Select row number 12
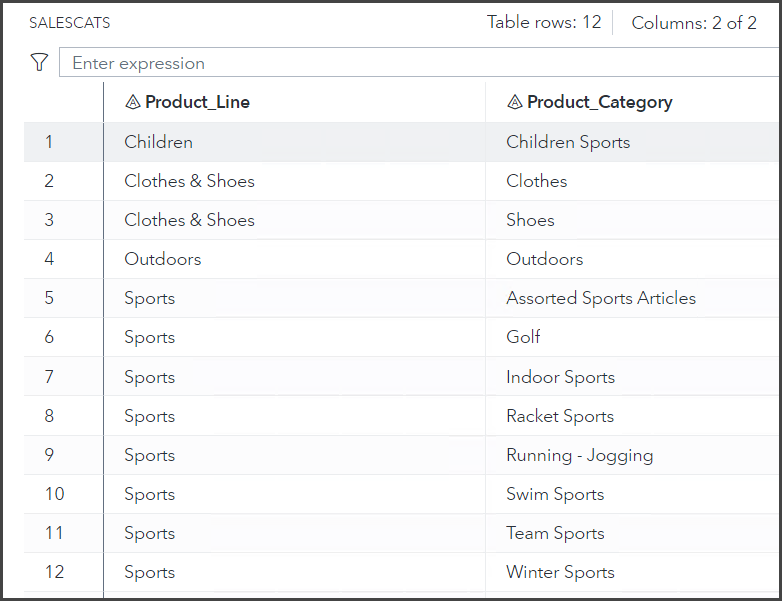The height and width of the screenshot is (601, 782). [x=54, y=572]
